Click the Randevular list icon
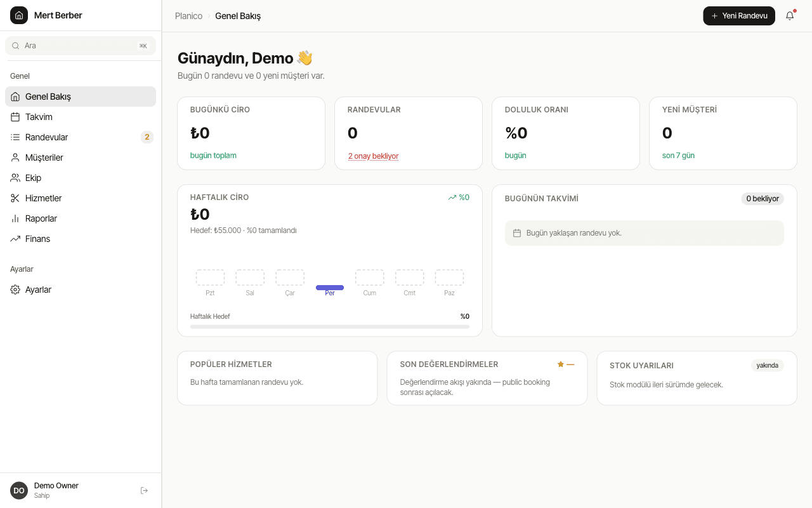Screen dimensions: 812x508 (x=15, y=137)
